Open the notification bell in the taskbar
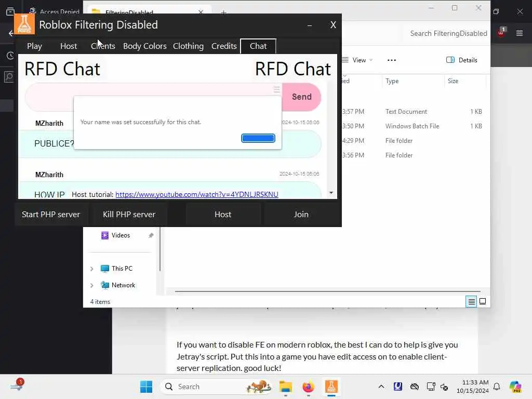Screen dimensions: 532x399 pyautogui.click(x=497, y=387)
